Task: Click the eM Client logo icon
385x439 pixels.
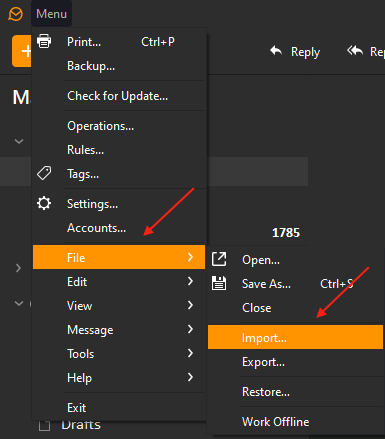Action: (15, 14)
